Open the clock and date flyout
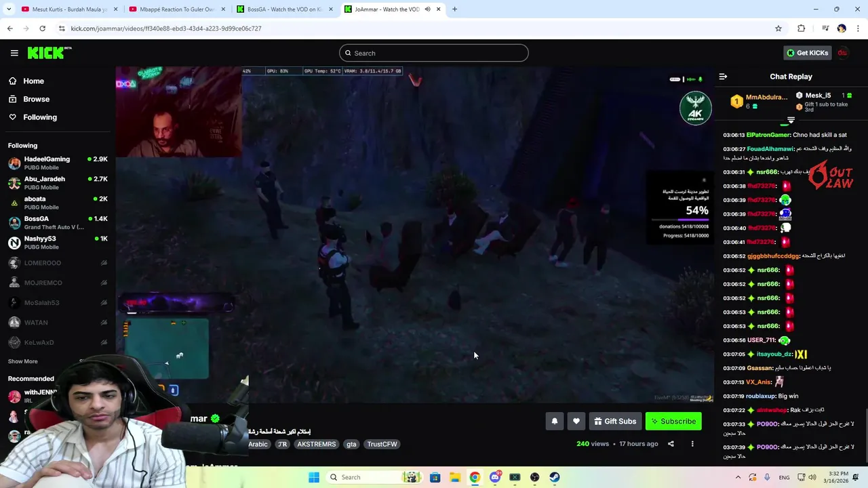868x488 pixels. coord(840,477)
